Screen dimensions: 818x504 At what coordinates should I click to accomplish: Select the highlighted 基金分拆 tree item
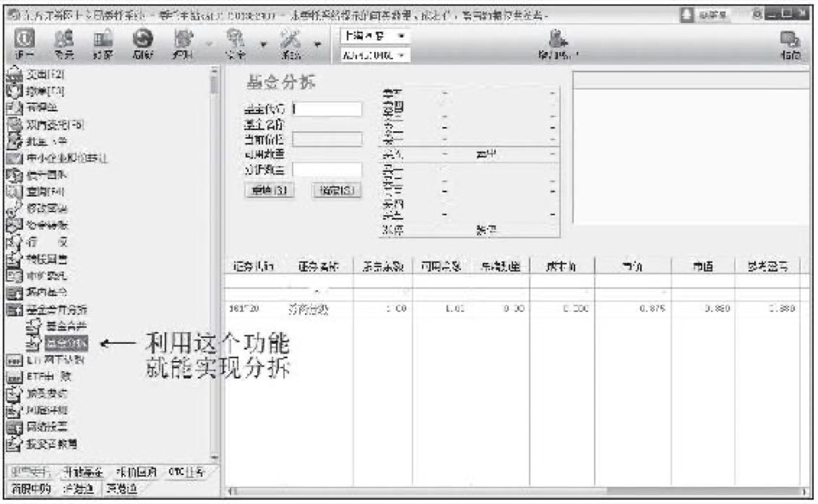(66, 343)
